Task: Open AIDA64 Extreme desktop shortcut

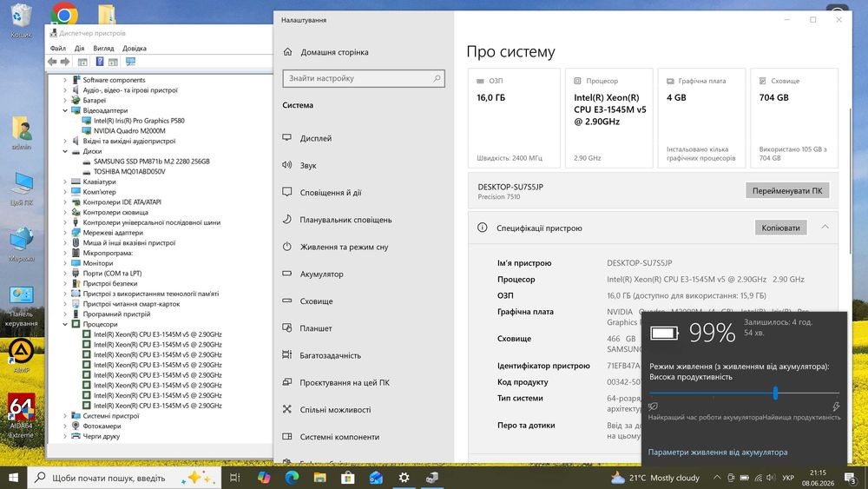Action: tap(21, 416)
